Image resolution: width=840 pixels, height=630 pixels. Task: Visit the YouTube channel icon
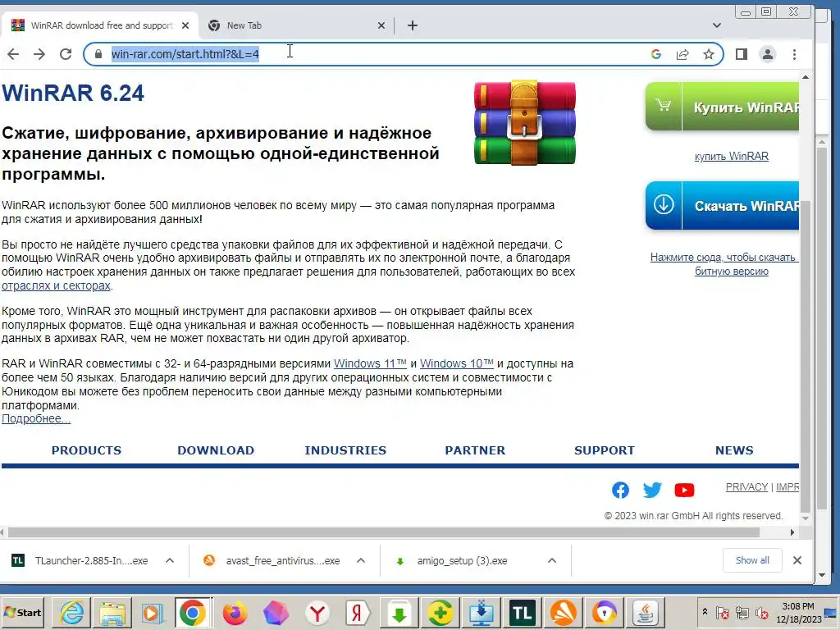[684, 490]
